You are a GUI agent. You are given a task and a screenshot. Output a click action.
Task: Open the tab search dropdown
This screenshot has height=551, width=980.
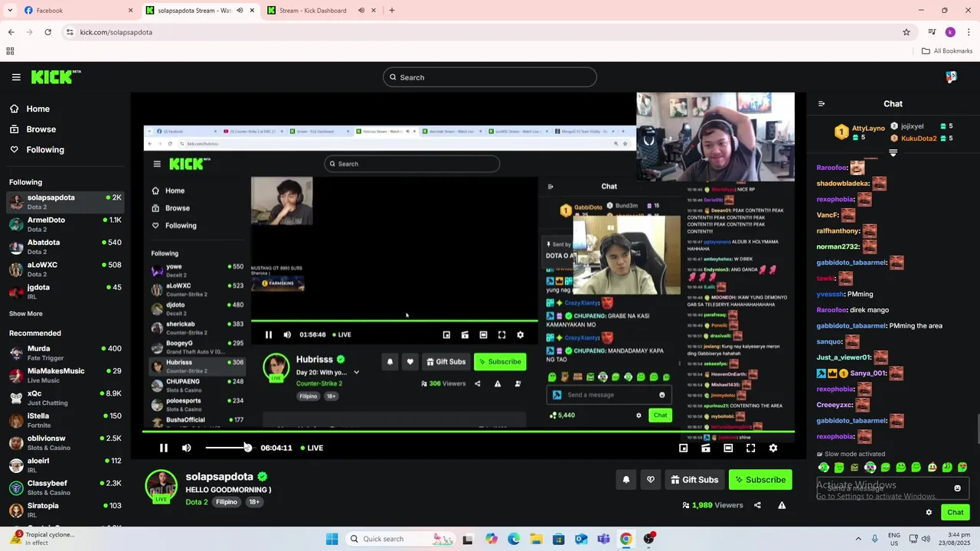(9, 11)
